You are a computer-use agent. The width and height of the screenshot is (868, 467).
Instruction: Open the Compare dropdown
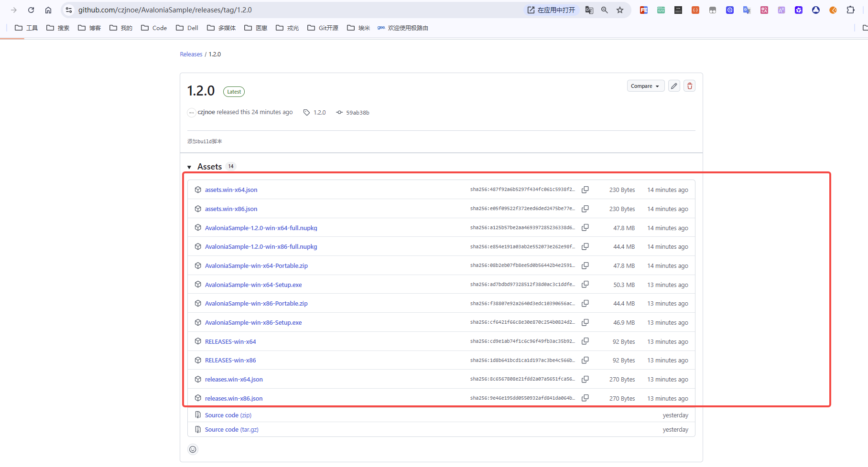(645, 86)
